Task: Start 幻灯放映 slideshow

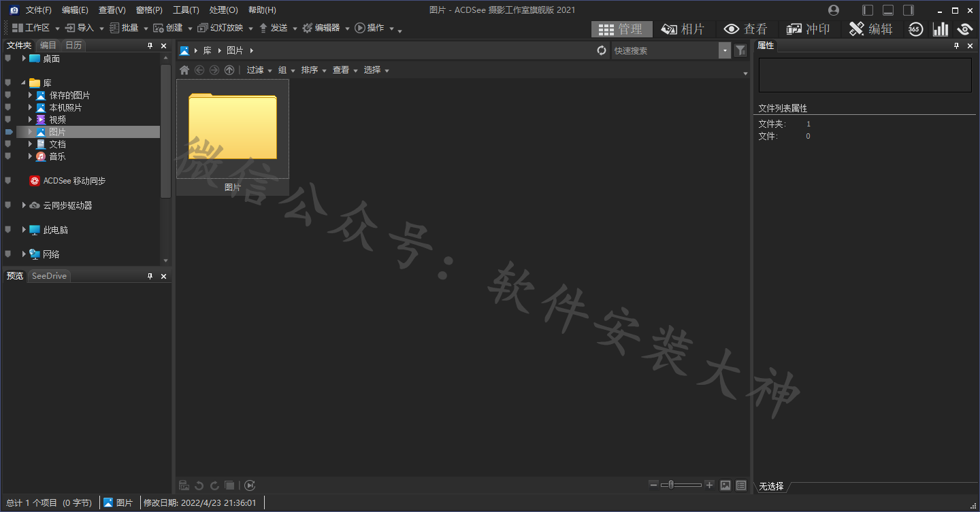Action: click(220, 28)
